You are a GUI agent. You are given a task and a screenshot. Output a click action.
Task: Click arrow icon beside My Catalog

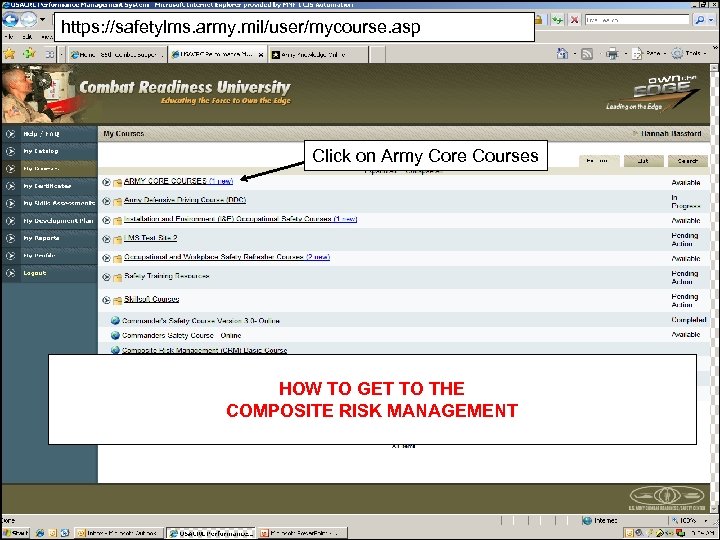(11, 151)
